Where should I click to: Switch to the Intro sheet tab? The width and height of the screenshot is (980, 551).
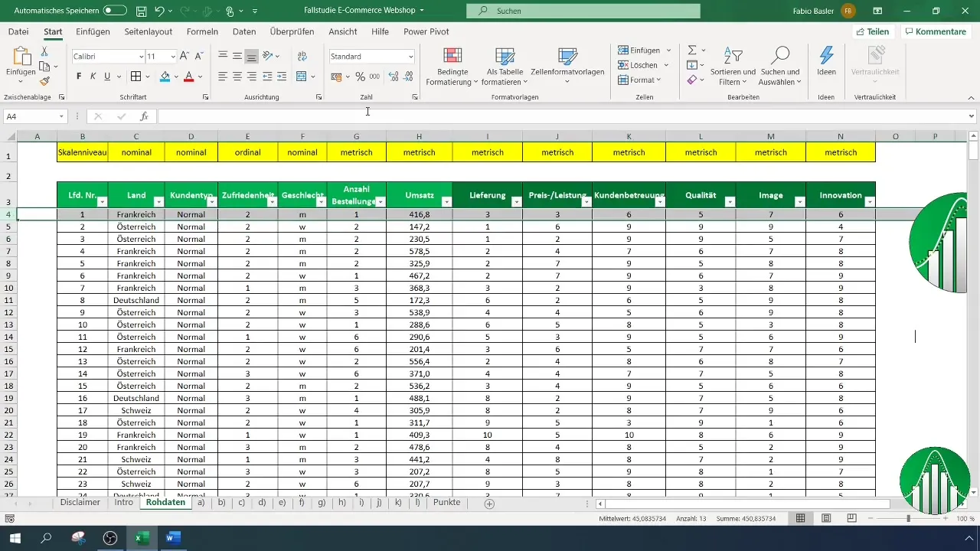pos(123,503)
